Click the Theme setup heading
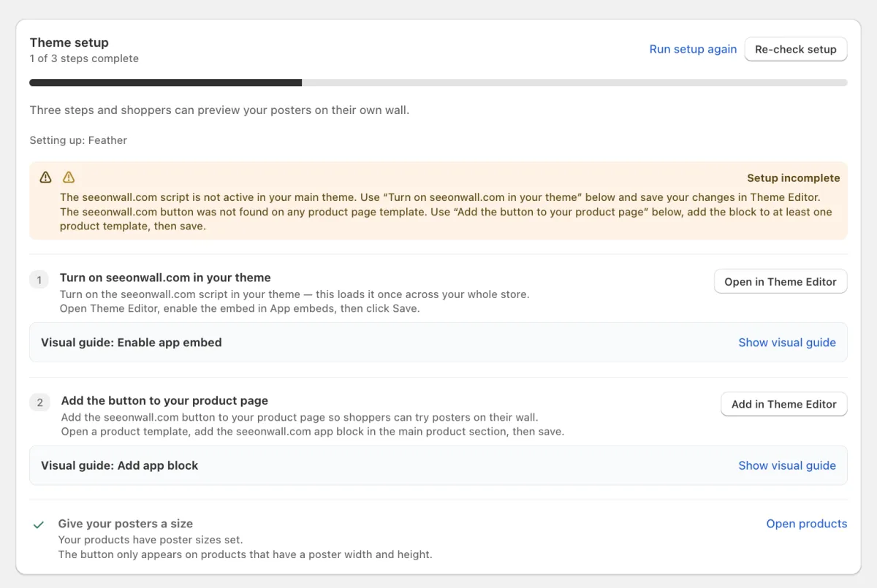 point(69,42)
